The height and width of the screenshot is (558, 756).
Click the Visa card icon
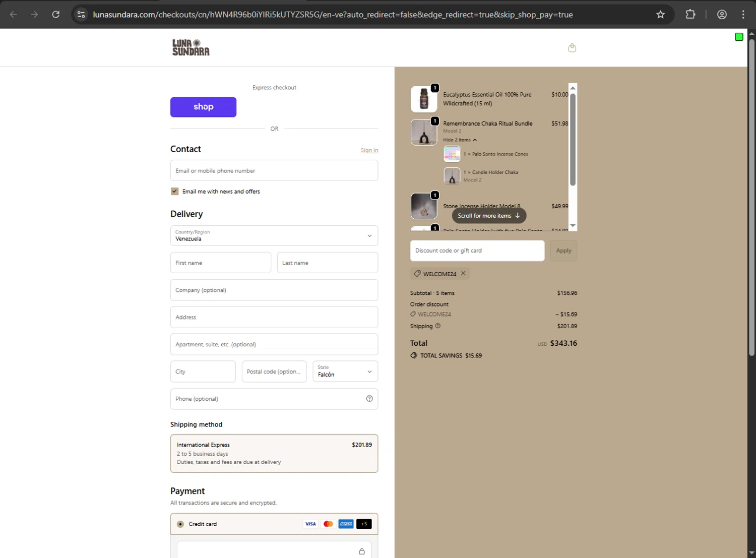(x=310, y=524)
